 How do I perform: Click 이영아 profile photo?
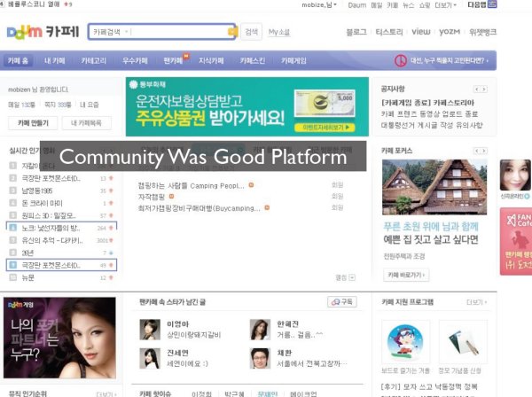(150, 330)
